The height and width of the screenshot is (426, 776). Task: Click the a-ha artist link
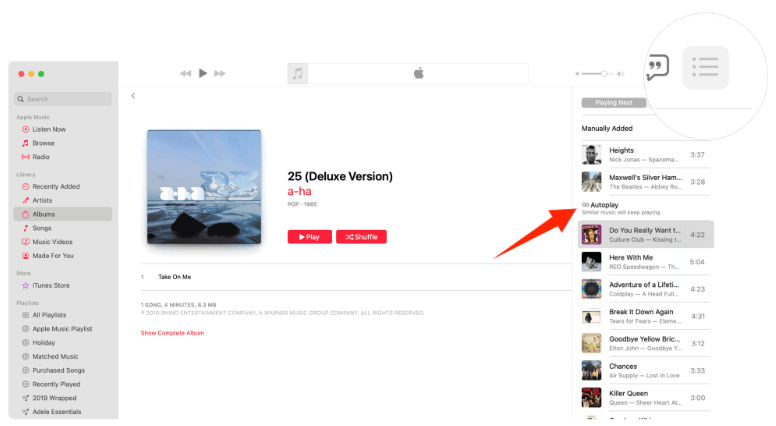299,191
